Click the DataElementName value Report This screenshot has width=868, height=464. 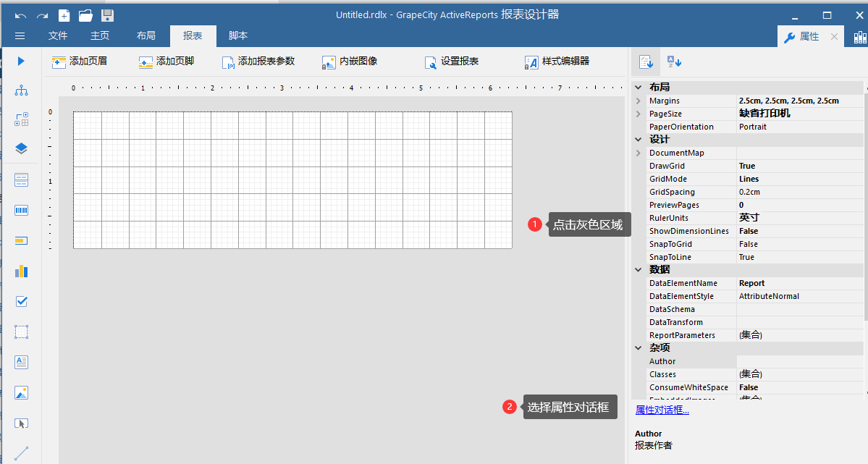point(751,283)
